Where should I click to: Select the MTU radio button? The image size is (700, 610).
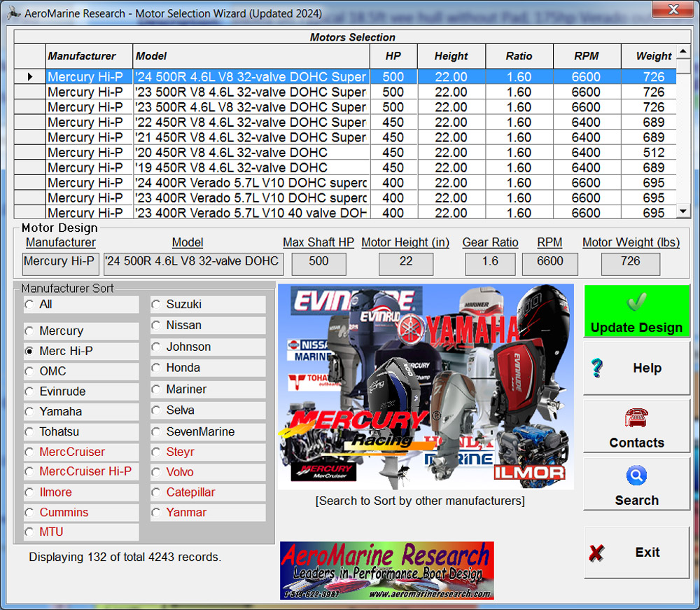coord(29,532)
